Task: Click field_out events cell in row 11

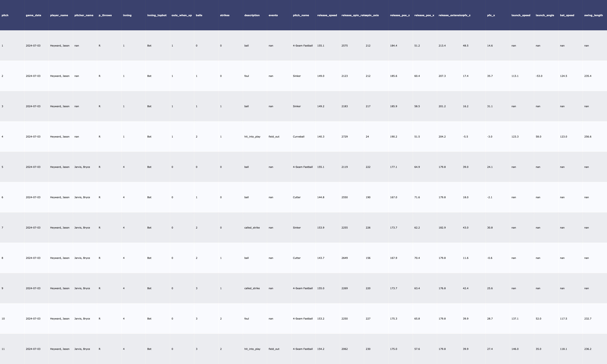Action: [274, 349]
